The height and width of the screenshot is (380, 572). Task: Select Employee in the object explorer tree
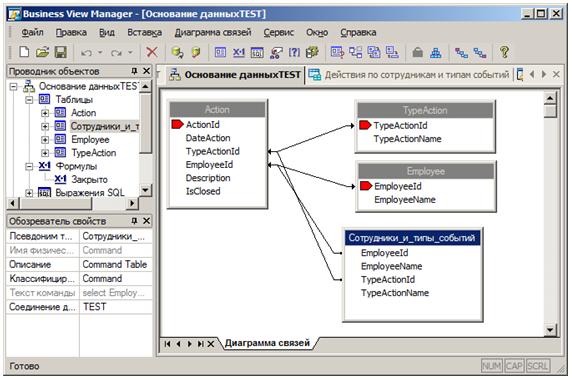(90, 140)
